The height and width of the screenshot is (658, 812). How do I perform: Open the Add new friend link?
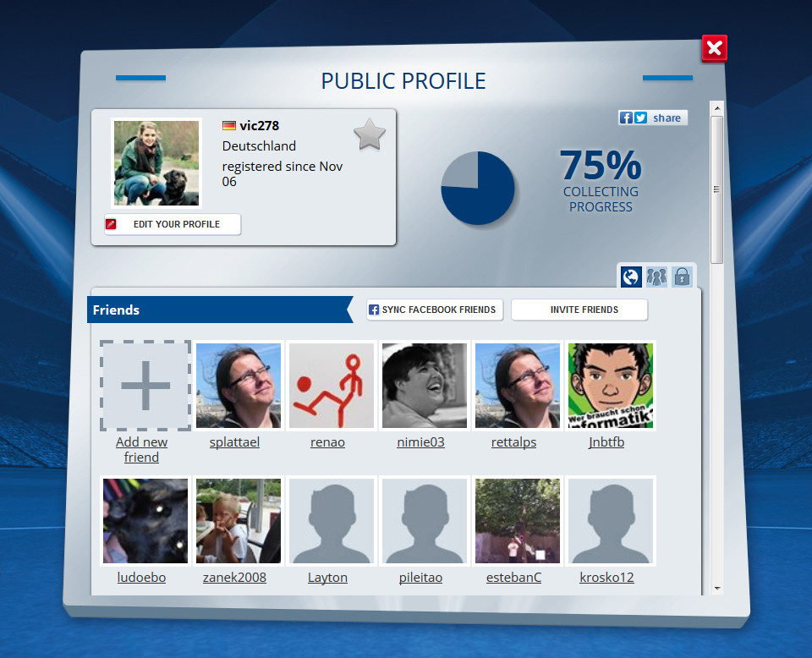[x=141, y=449]
